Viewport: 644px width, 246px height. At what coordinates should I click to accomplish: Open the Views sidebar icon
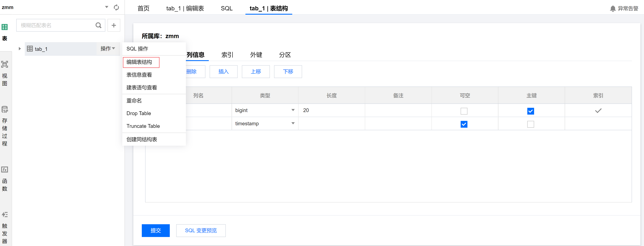(5, 64)
